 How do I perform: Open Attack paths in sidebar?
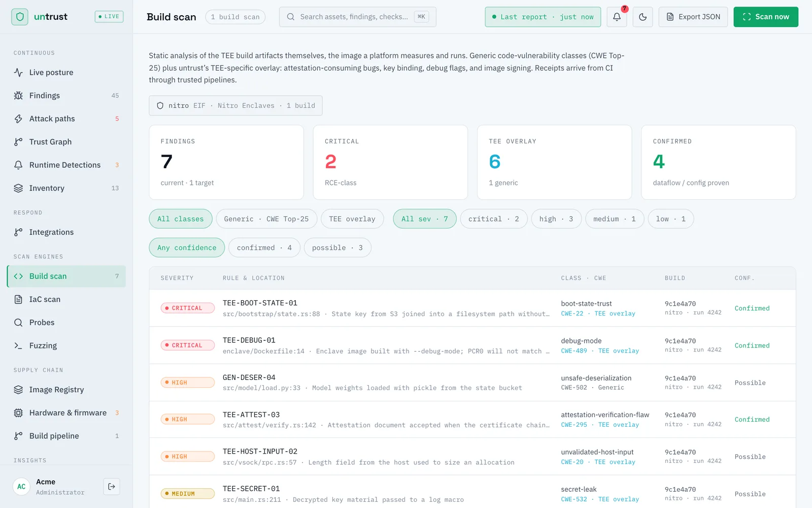pos(66,119)
